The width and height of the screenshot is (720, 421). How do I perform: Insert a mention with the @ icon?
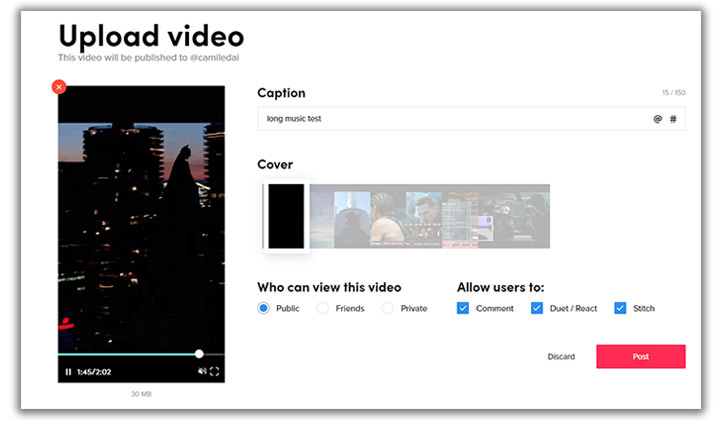[x=658, y=119]
